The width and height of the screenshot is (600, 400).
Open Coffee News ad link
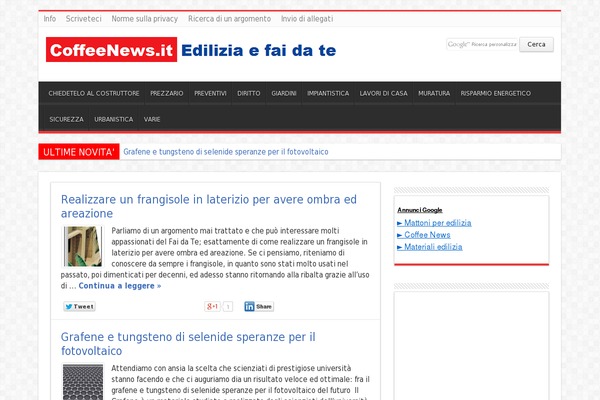click(x=424, y=235)
